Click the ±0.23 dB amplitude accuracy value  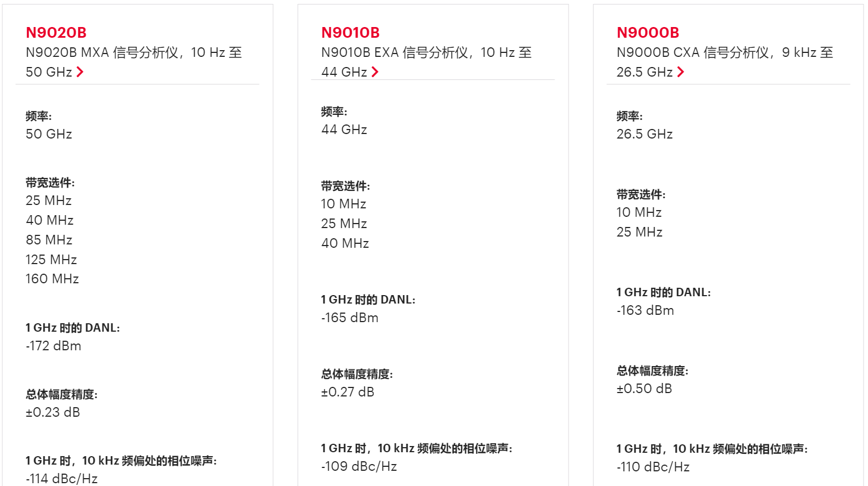click(53, 412)
